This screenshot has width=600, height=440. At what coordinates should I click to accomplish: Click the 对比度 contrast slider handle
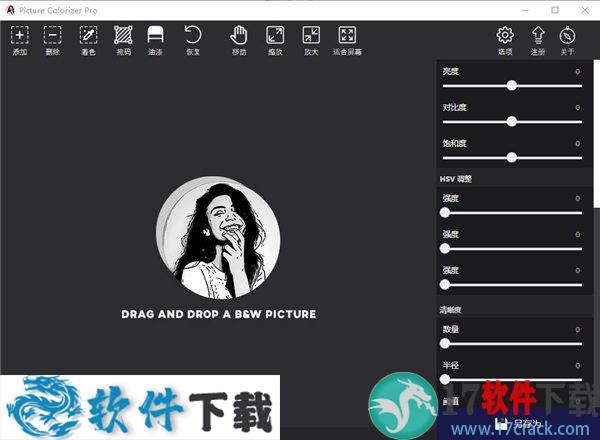512,122
